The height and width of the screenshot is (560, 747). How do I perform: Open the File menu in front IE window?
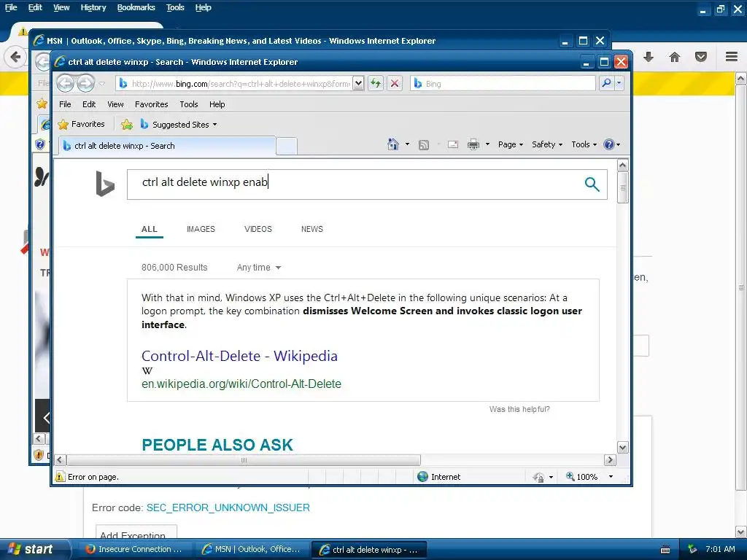tap(65, 104)
